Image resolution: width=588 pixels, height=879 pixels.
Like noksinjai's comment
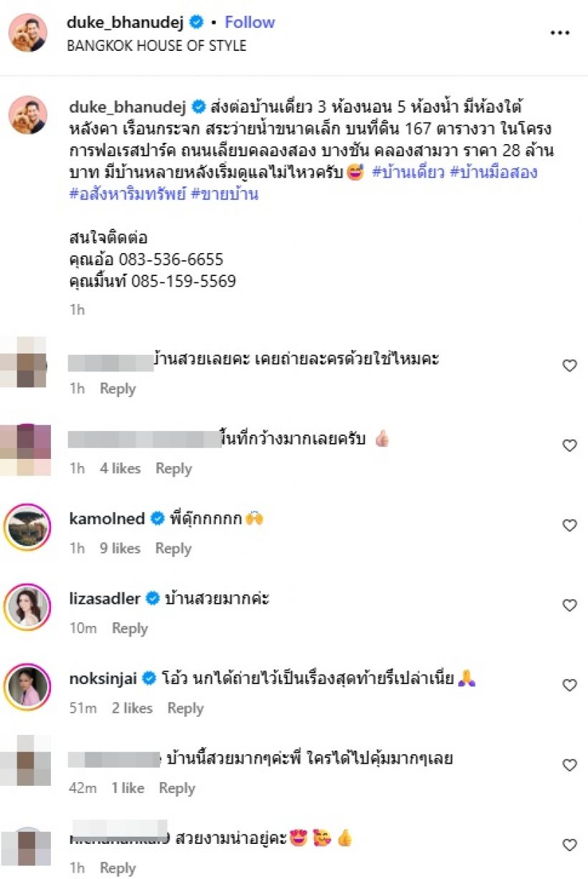pyautogui.click(x=569, y=685)
